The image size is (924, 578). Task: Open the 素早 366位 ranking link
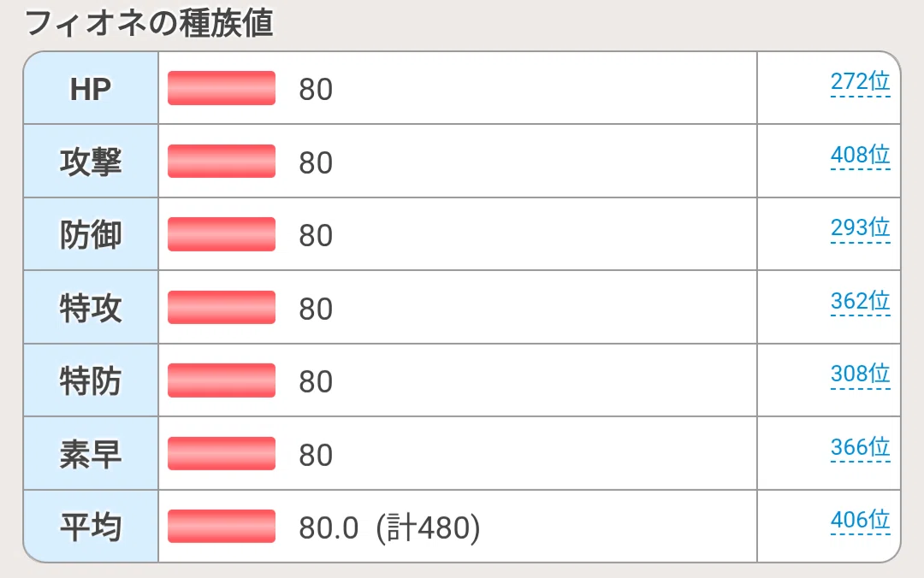860,447
